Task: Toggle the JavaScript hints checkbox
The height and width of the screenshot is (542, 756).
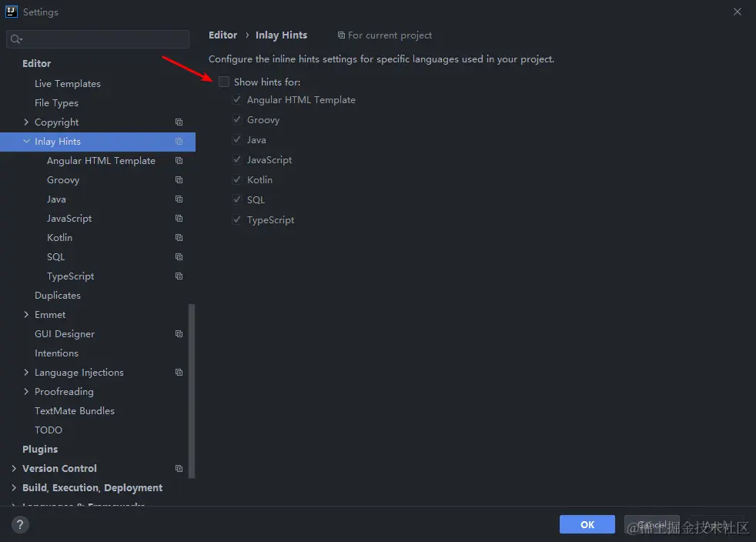Action: [237, 159]
